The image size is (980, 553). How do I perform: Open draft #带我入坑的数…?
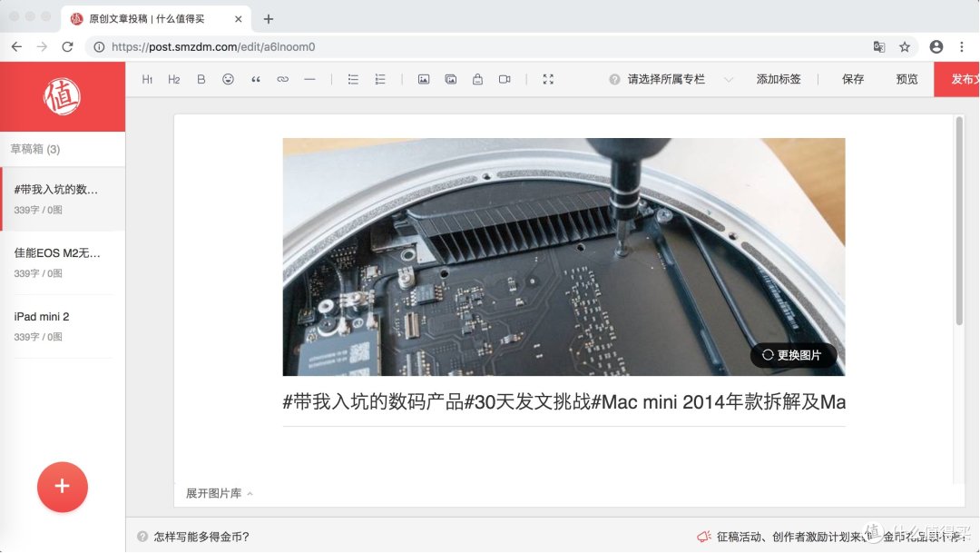tap(63, 199)
